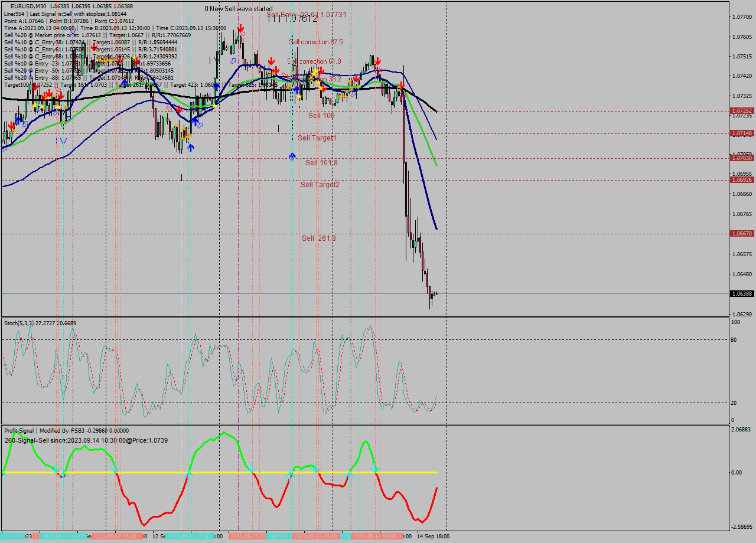Click the 2023.09.12 17:30 time label

click(190, 537)
